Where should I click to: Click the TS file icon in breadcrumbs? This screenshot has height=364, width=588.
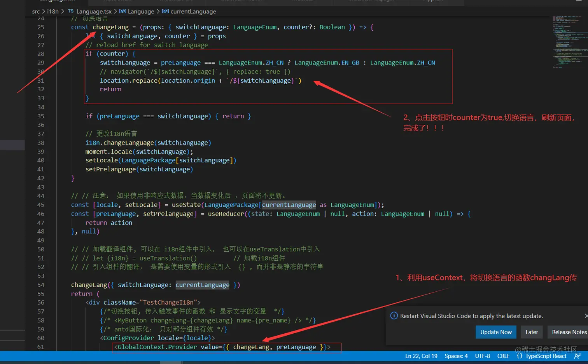70,11
